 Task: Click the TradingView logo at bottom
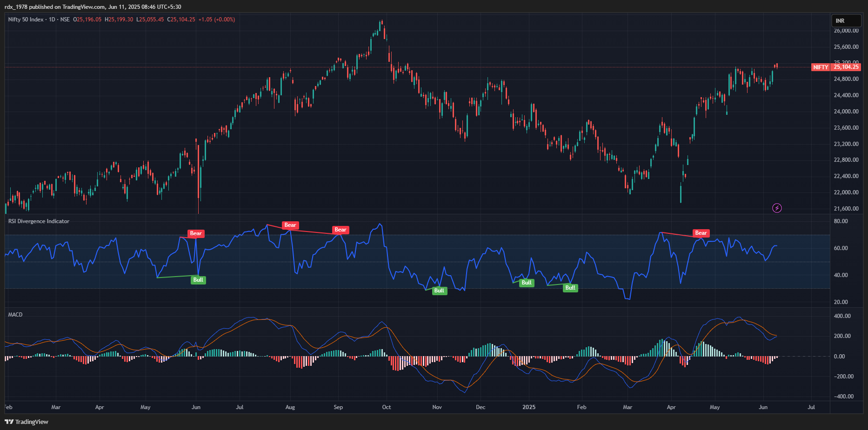(x=27, y=422)
